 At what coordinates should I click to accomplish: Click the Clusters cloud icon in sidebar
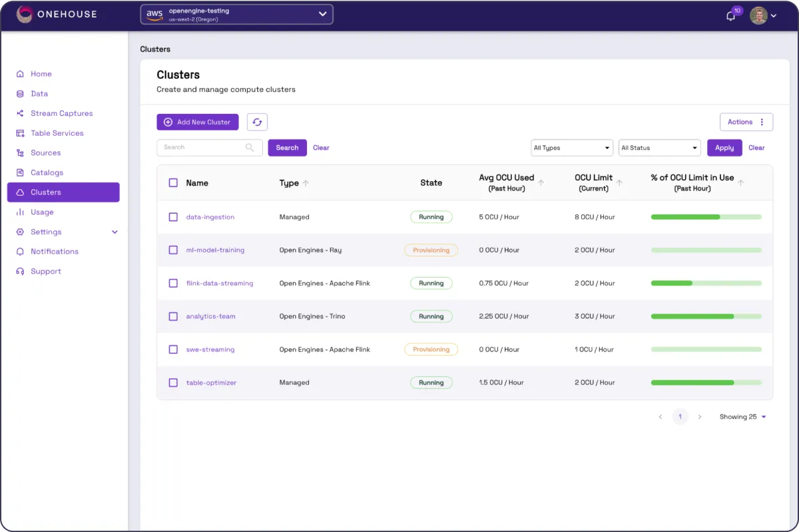tap(20, 192)
